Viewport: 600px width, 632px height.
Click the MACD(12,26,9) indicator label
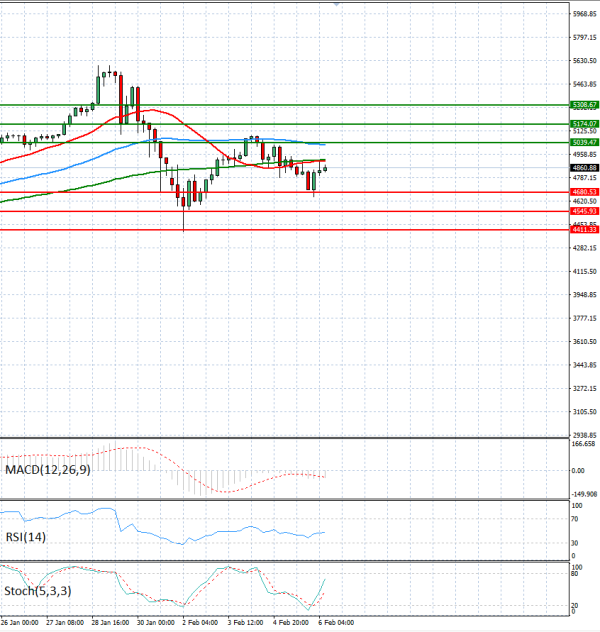(x=48, y=470)
